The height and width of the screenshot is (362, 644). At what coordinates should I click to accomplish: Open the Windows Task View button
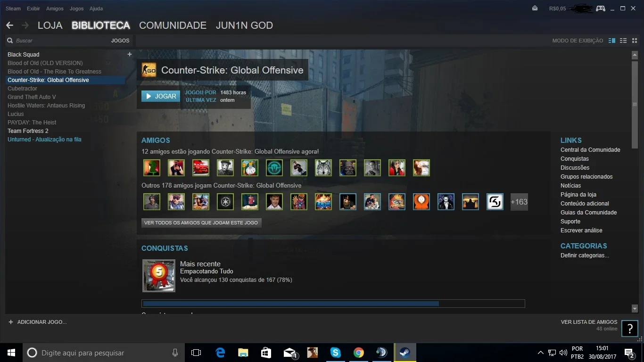196,353
